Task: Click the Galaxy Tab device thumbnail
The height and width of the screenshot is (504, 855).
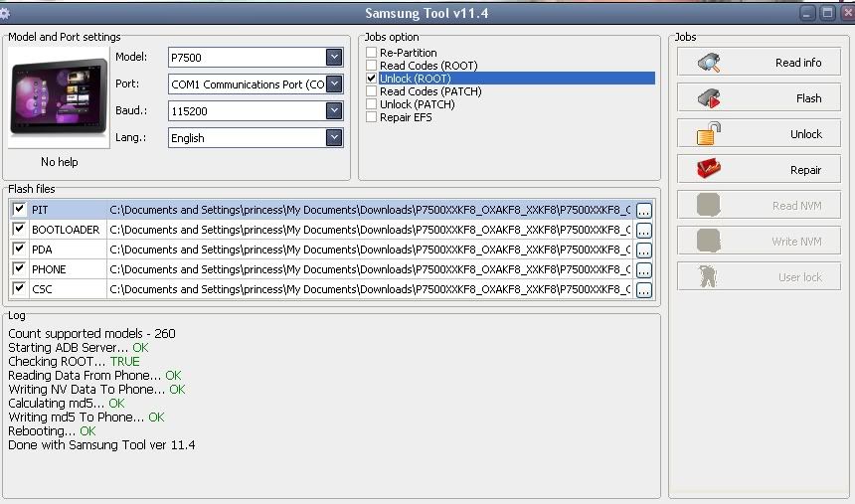Action: (59, 97)
